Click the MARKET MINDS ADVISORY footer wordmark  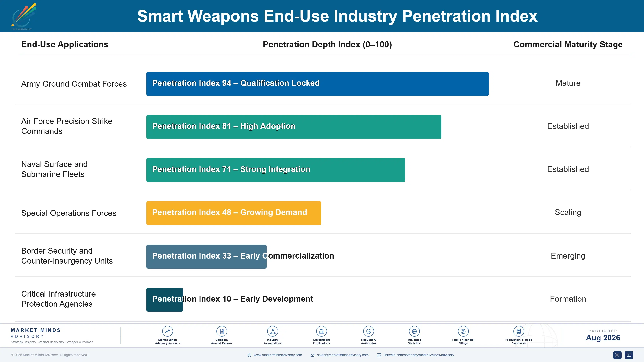pyautogui.click(x=36, y=333)
